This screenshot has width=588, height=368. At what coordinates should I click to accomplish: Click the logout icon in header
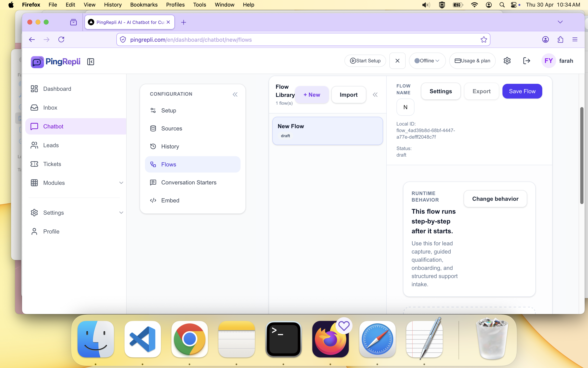point(527,61)
